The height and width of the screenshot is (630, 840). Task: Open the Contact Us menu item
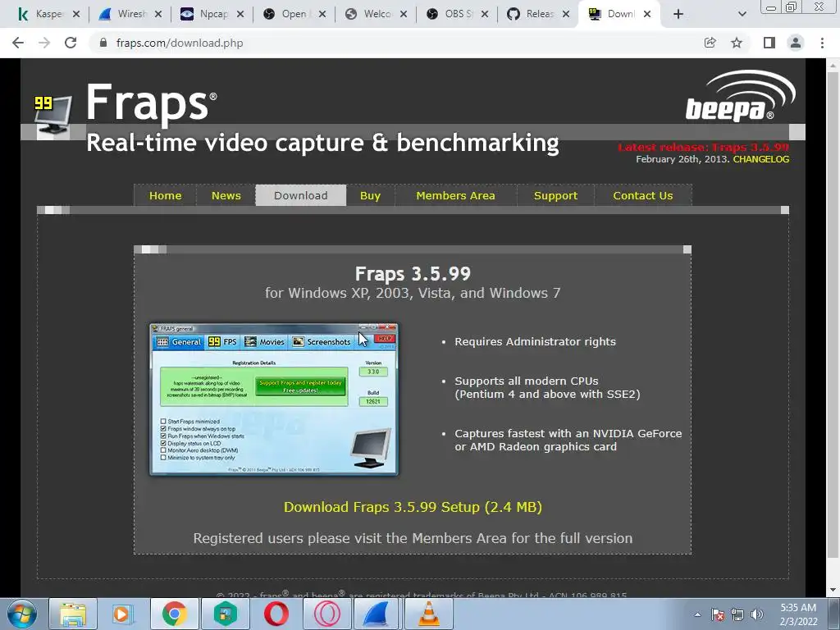tap(643, 195)
